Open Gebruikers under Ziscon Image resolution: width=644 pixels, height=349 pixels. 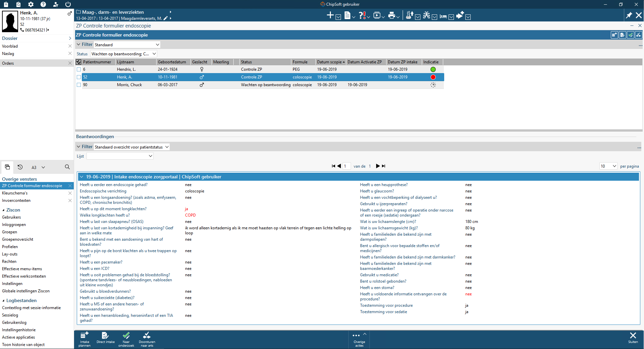click(11, 217)
